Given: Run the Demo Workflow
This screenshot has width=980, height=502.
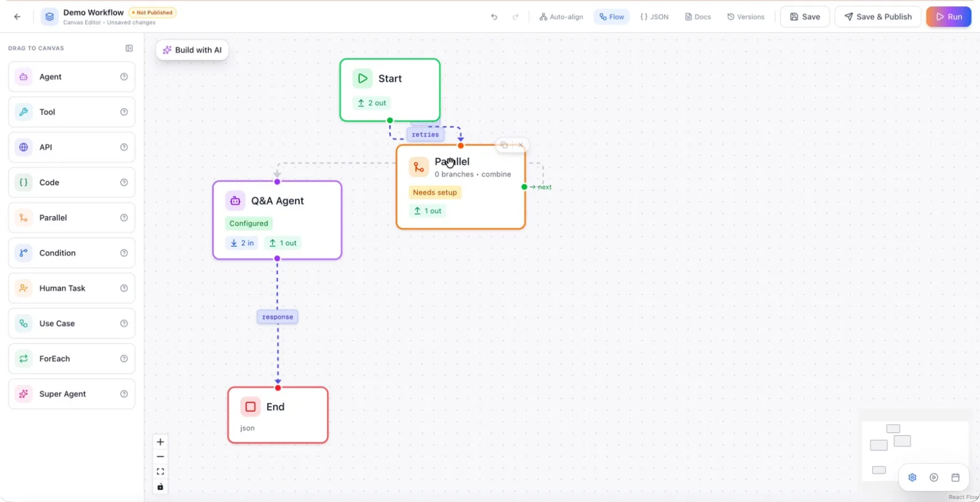Looking at the screenshot, I should pos(949,17).
